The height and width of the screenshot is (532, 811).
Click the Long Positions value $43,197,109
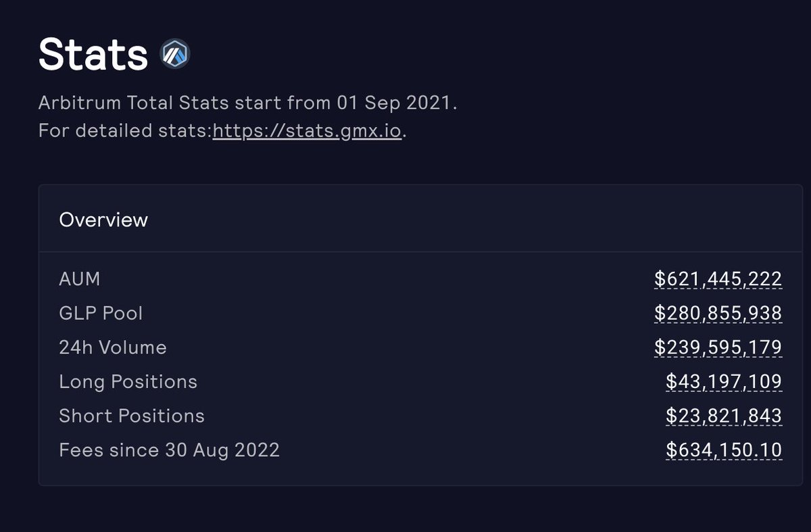[x=724, y=382]
